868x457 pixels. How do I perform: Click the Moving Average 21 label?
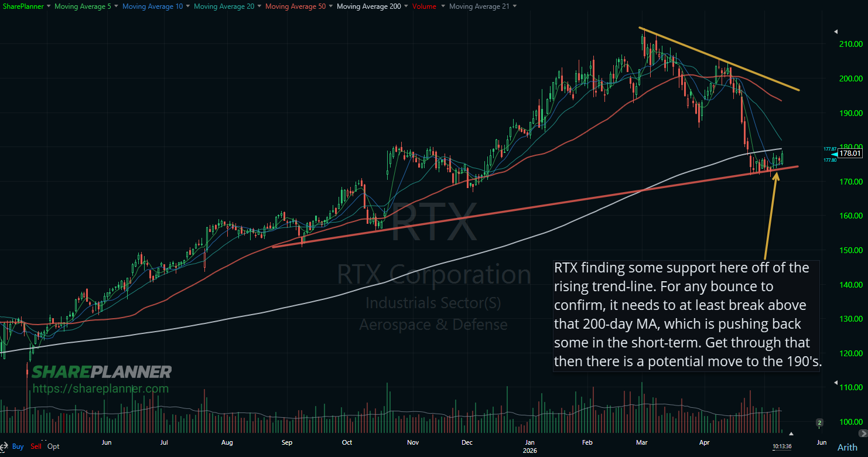pos(479,6)
